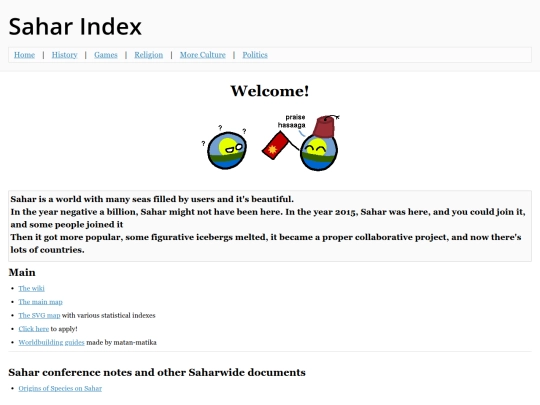
Task: Navigate to the Religion page
Action: click(x=148, y=55)
